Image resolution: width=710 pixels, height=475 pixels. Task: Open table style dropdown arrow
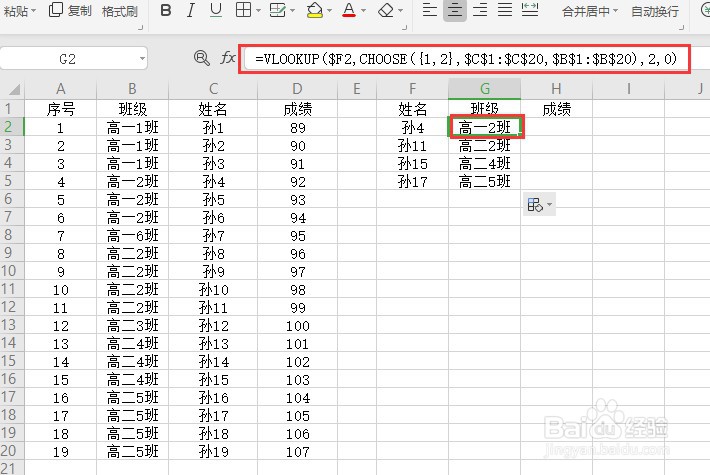(293, 11)
